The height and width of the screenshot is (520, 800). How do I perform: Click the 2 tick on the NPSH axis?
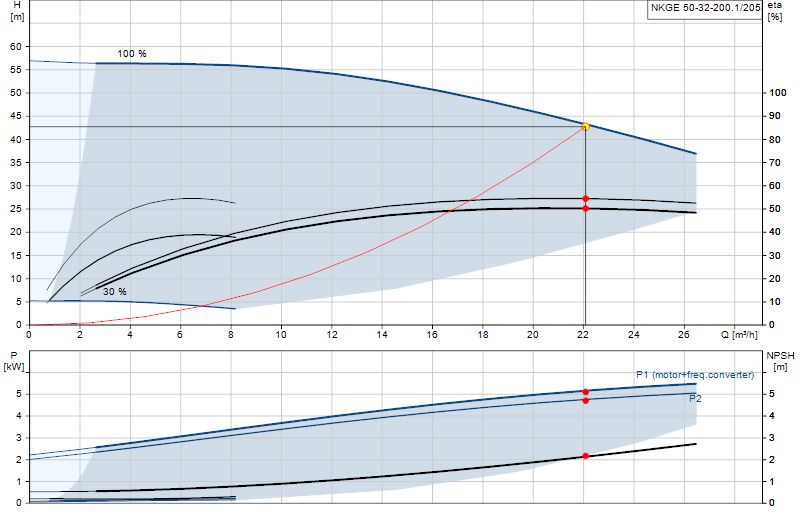tap(772, 460)
